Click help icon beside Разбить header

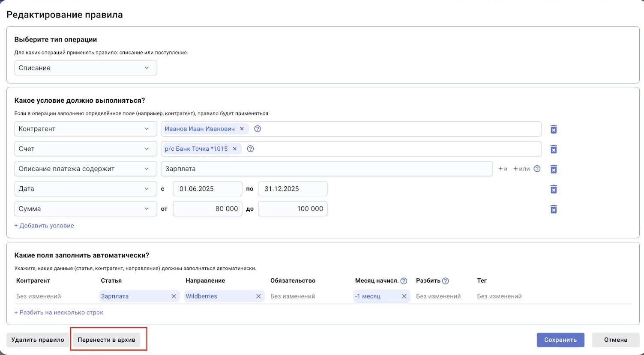[445, 281]
